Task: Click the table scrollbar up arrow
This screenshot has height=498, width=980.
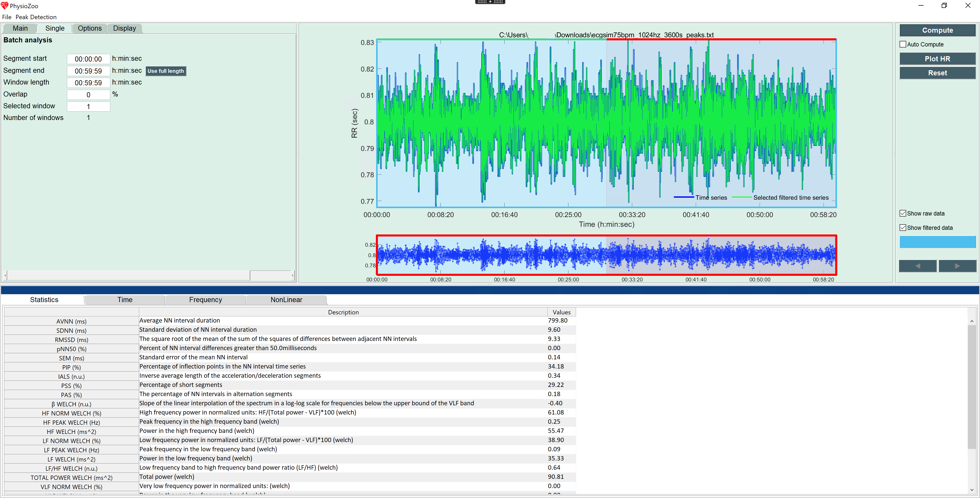Action: pyautogui.click(x=972, y=321)
